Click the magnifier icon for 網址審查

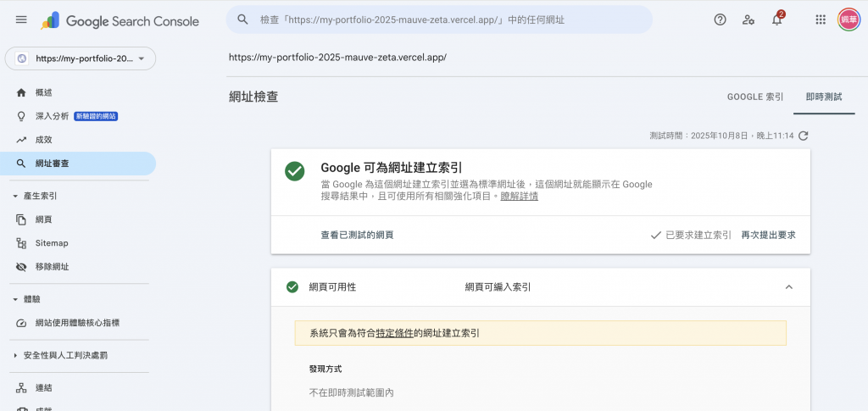coord(21,164)
